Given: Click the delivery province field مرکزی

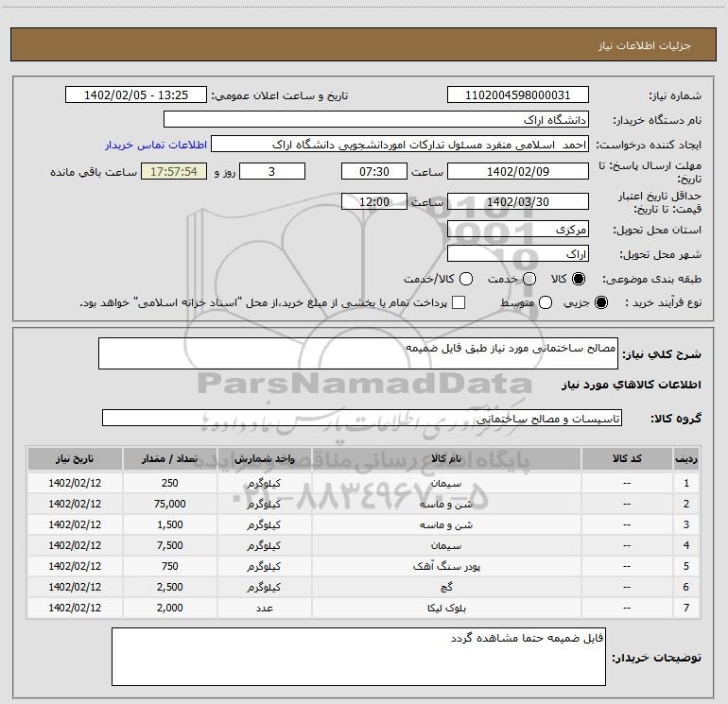Looking at the screenshot, I should pos(518,230).
